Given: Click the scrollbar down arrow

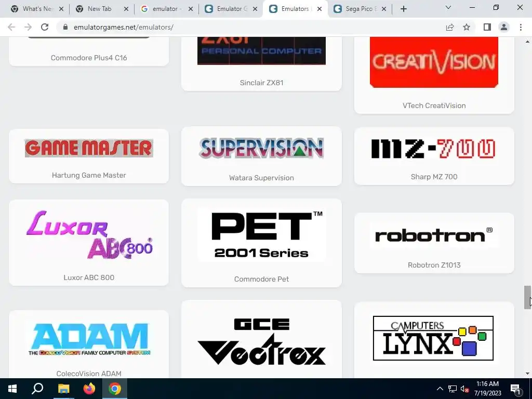Looking at the screenshot, I should 527,374.
